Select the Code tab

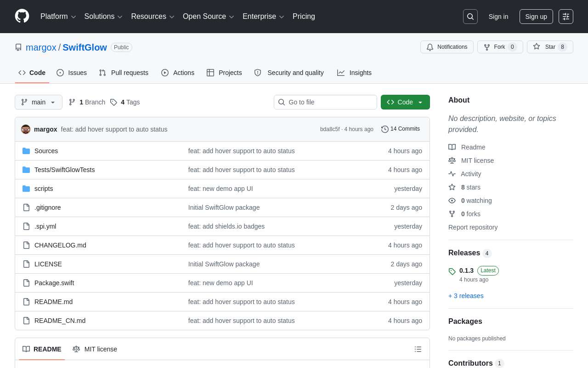tap(32, 73)
